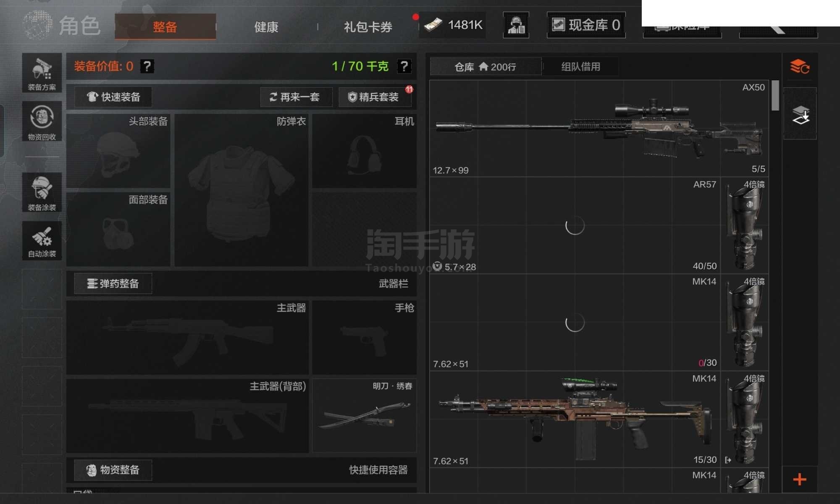Click the help icon beside 70 千克 weight
Screen dimensions: 840x504
point(404,66)
